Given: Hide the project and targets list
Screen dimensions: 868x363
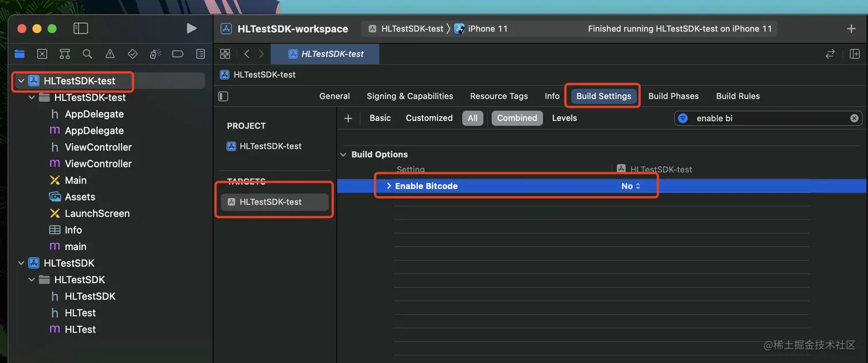Looking at the screenshot, I should [224, 96].
